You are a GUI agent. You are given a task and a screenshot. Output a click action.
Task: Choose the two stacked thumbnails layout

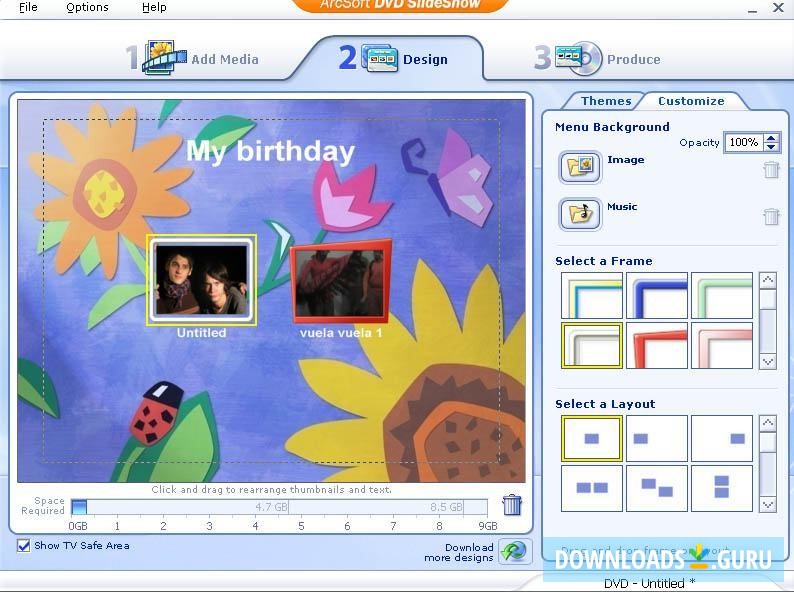(x=722, y=488)
